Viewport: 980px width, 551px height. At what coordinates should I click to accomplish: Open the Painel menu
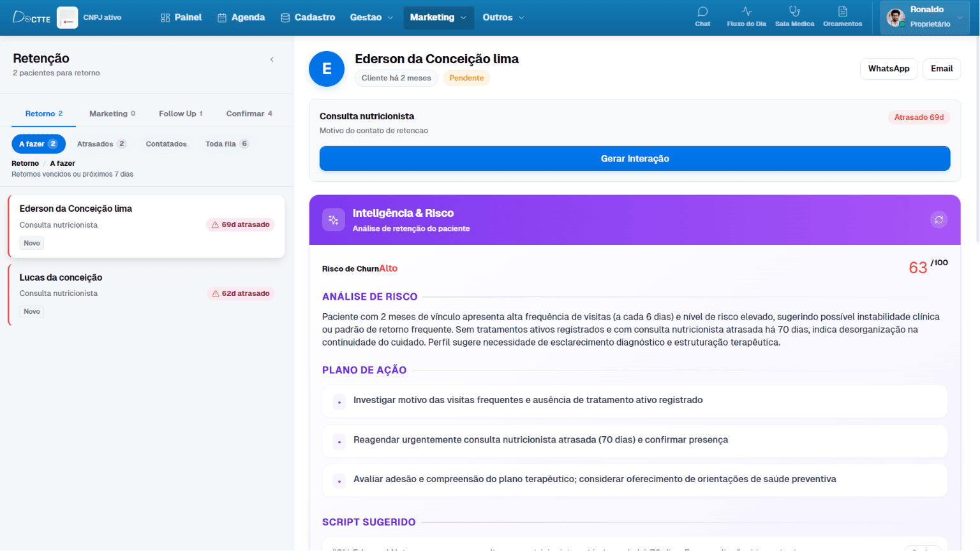pyautogui.click(x=181, y=17)
